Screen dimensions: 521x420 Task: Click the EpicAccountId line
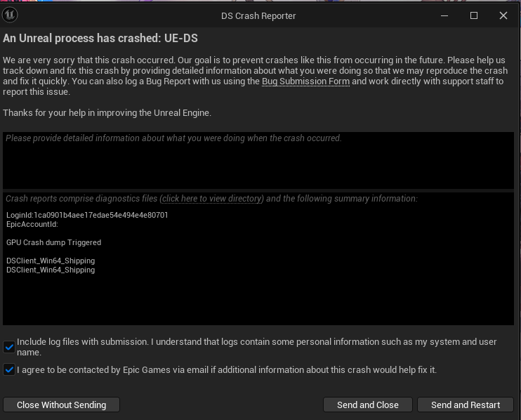[32, 224]
